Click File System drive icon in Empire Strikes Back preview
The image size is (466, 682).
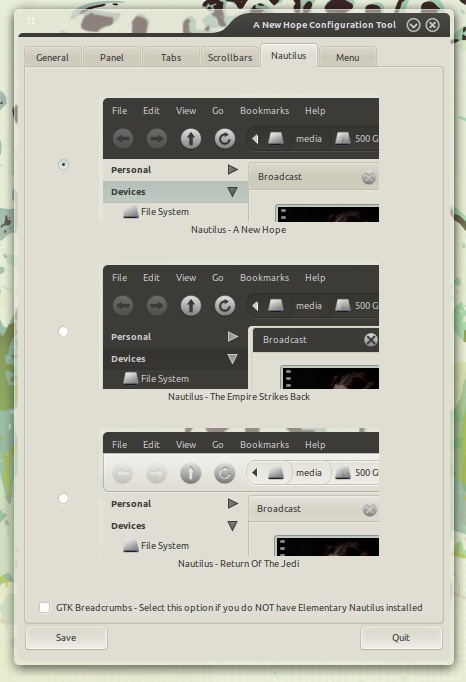click(131, 379)
